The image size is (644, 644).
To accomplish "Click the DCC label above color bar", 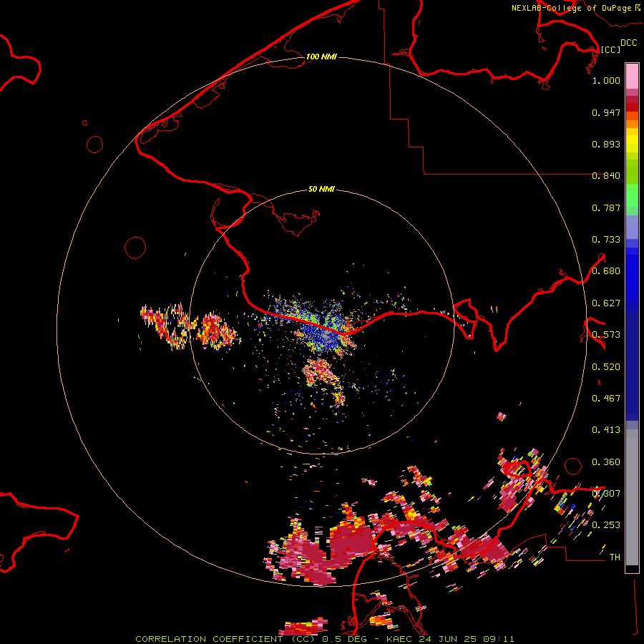I will coord(629,43).
